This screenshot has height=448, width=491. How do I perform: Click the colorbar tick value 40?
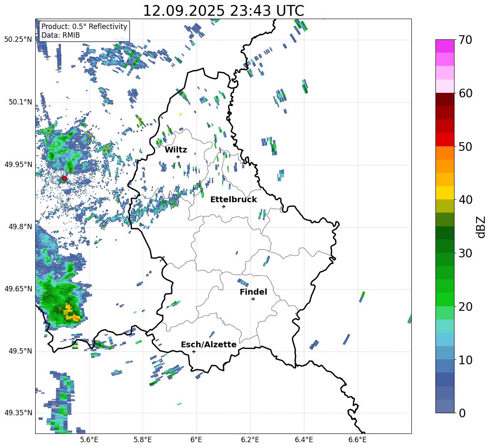coord(465,200)
